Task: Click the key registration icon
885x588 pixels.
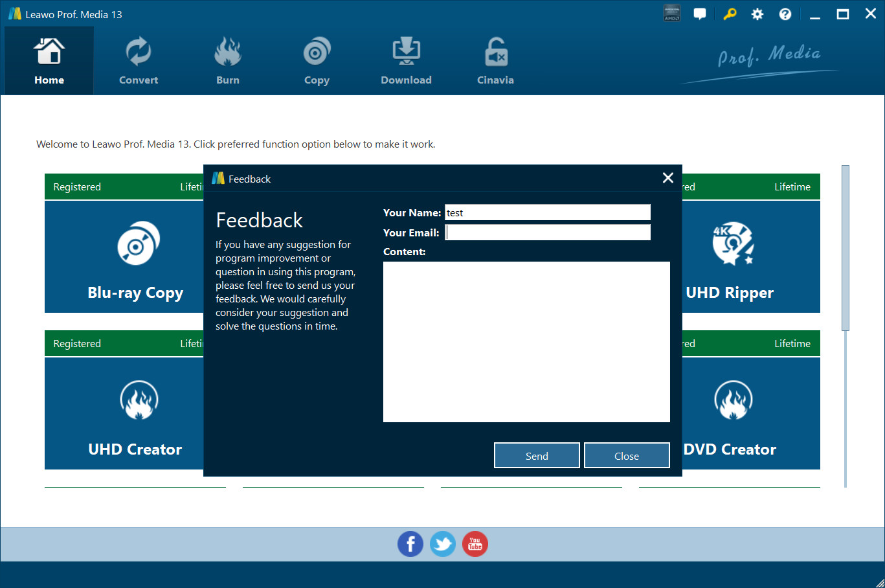Action: (730, 14)
